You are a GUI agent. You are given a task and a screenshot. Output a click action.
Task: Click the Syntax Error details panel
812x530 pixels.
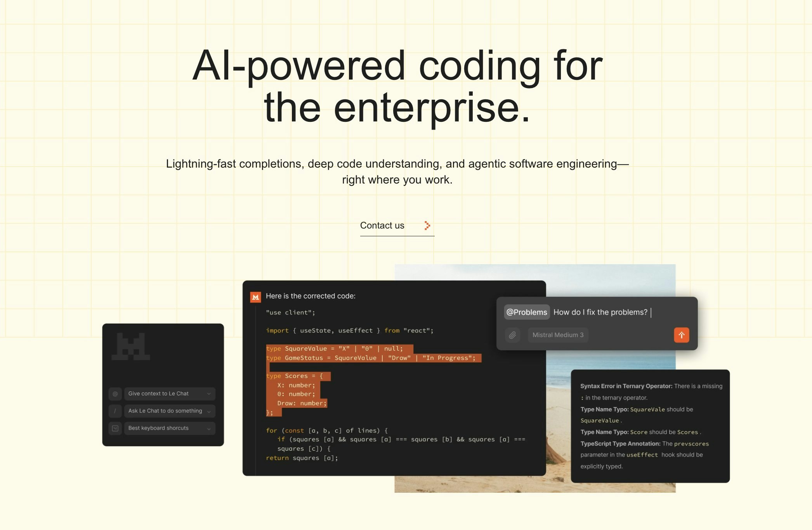[x=650, y=425]
